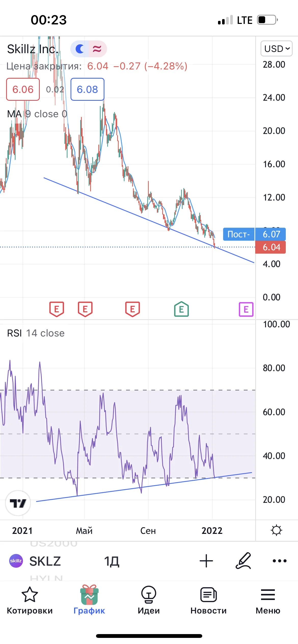Select the blue trendline on price chart

149,220
